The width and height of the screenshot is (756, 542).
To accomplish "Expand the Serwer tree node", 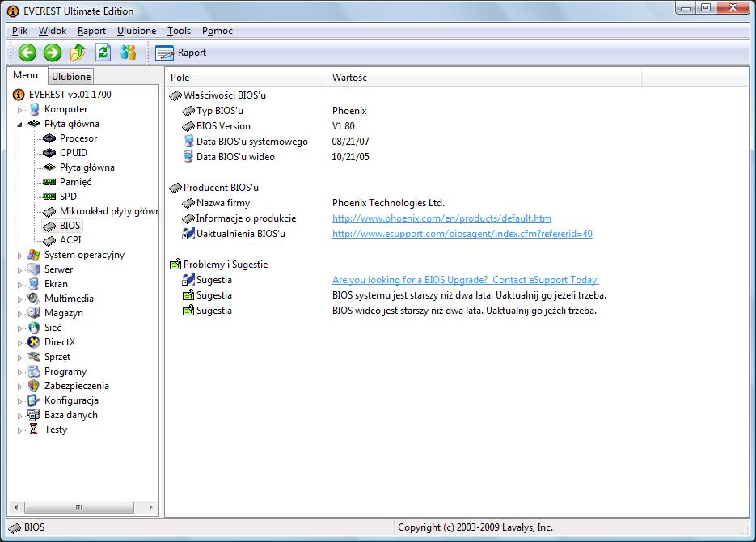I will (x=19, y=270).
